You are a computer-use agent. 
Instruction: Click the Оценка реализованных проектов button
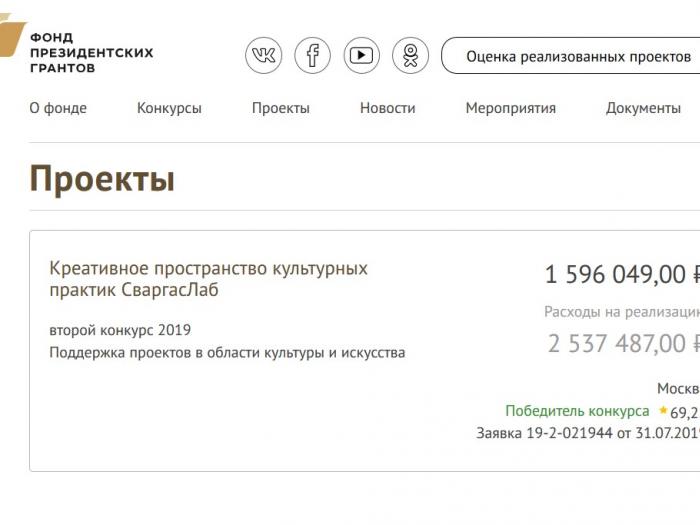pos(571,56)
